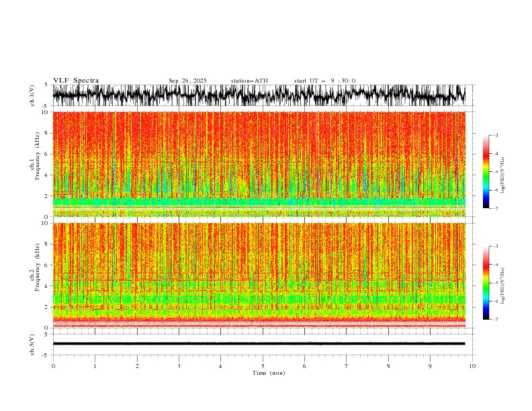Click the "ch.1(V)" axis label
The image size is (532, 411).
pyautogui.click(x=32, y=95)
